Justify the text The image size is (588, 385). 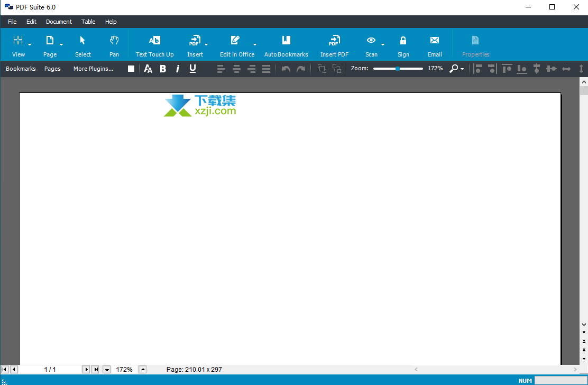267,69
